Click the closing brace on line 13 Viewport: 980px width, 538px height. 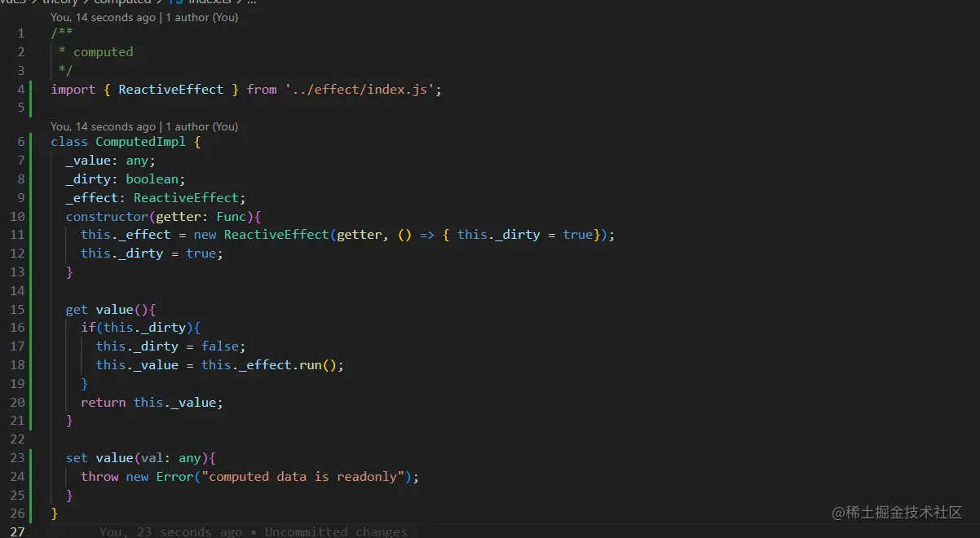click(69, 272)
